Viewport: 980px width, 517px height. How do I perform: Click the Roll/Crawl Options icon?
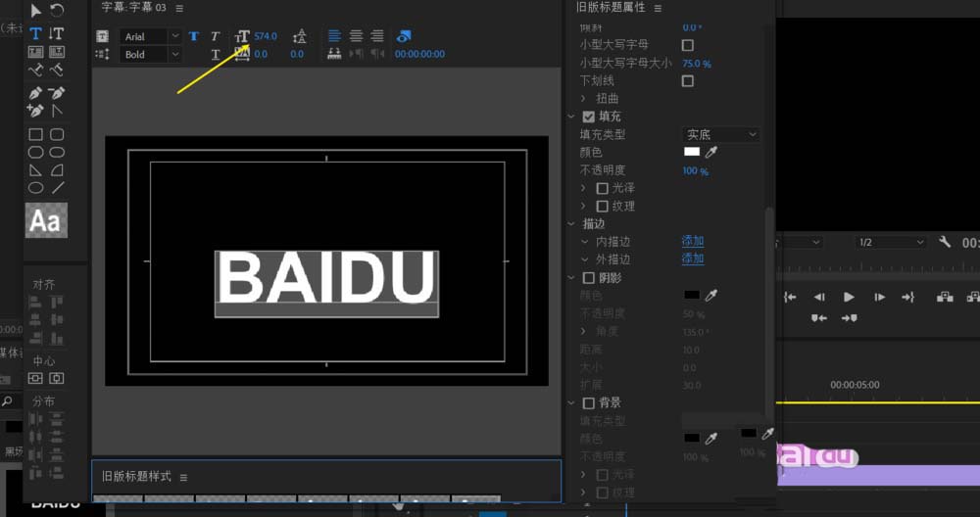click(x=102, y=54)
